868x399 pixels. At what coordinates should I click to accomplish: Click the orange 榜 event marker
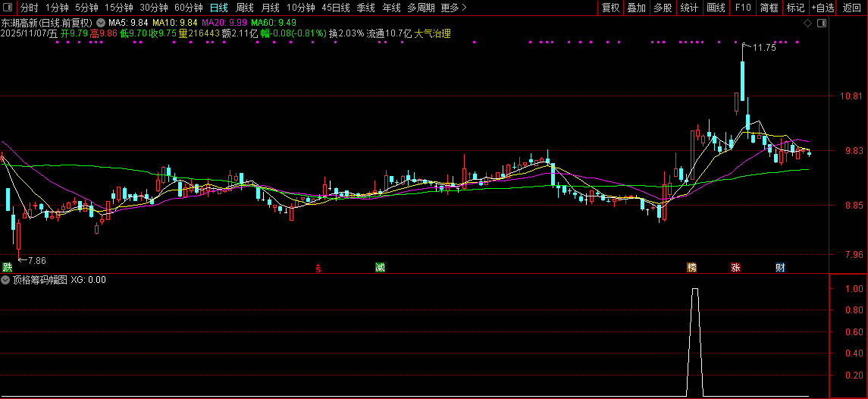coord(691,267)
